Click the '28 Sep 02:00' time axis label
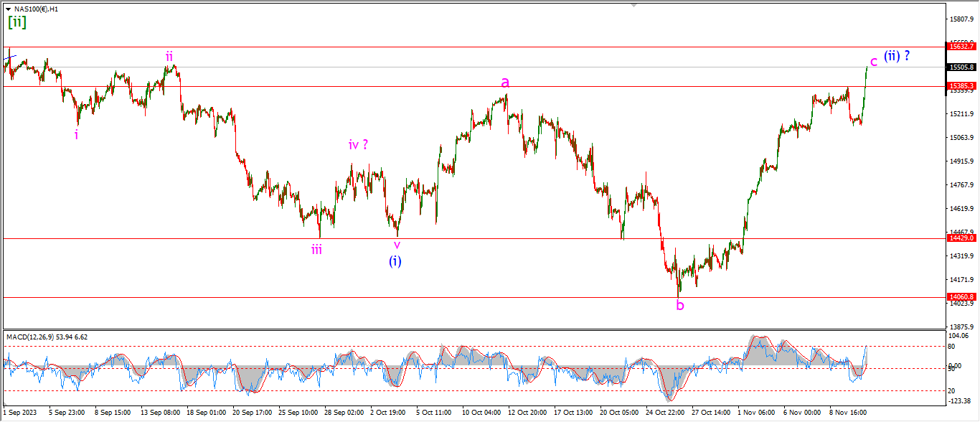 point(344,413)
